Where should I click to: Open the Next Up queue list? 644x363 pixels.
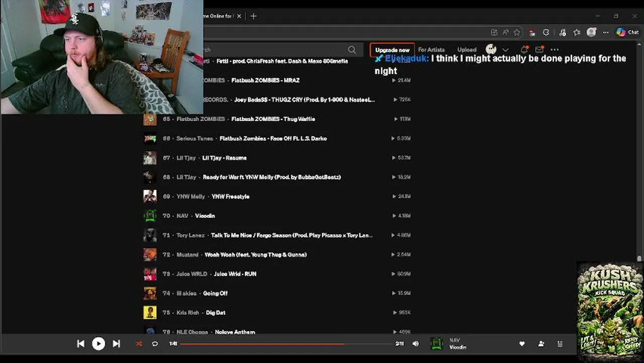point(560,344)
